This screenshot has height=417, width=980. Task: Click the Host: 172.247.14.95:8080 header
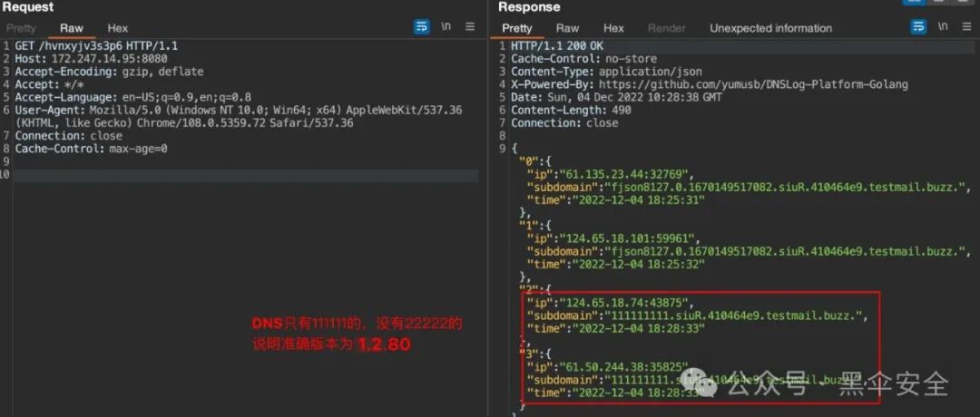click(92, 59)
